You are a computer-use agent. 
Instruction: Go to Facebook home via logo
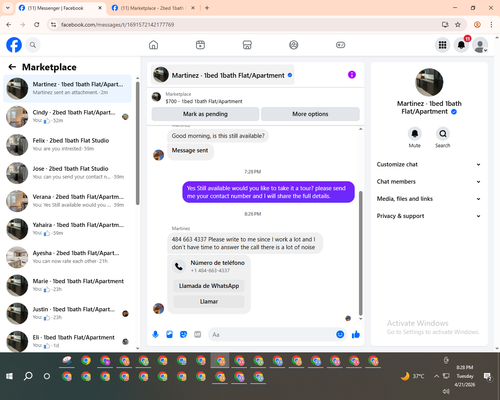[14, 45]
